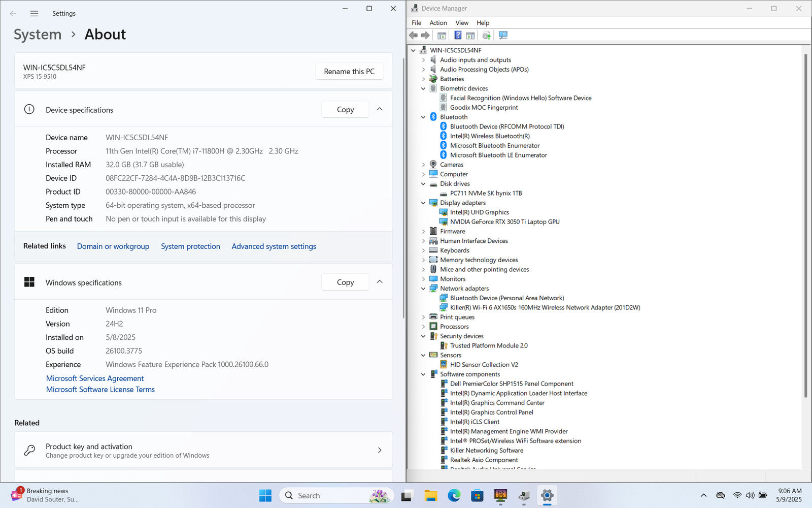The height and width of the screenshot is (508, 812).
Task: Expand Keyboards node in device tree
Action: tap(423, 250)
